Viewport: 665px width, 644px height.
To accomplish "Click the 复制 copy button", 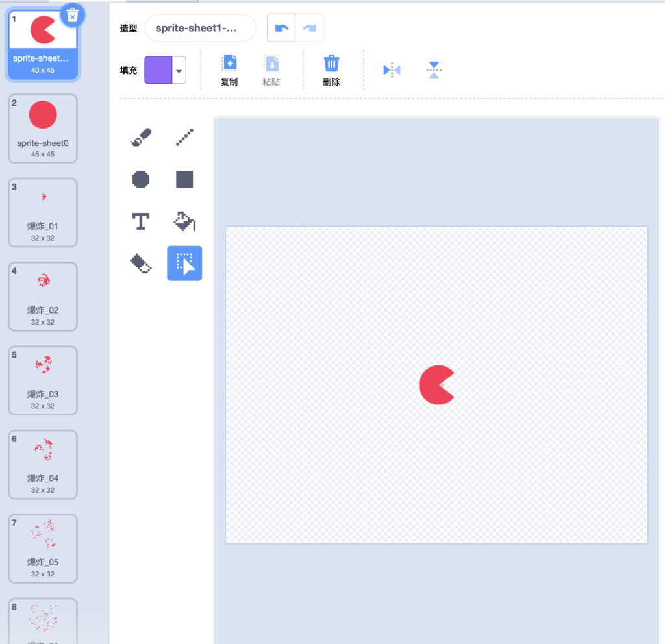I will point(229,70).
